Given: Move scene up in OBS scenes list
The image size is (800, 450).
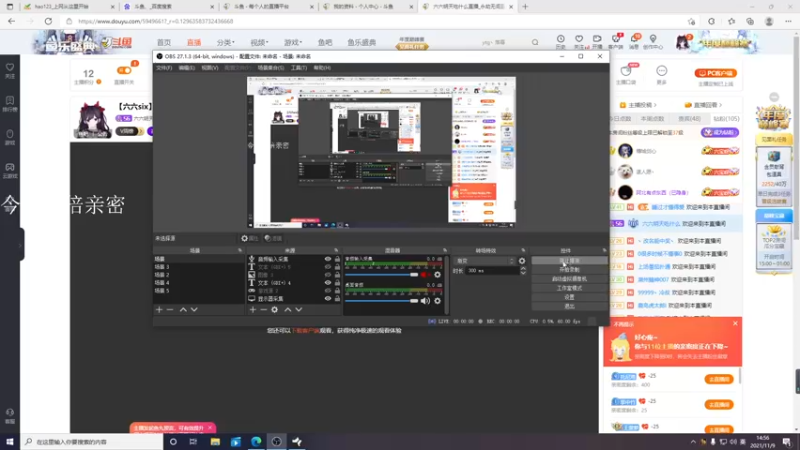Looking at the screenshot, I should (x=183, y=310).
